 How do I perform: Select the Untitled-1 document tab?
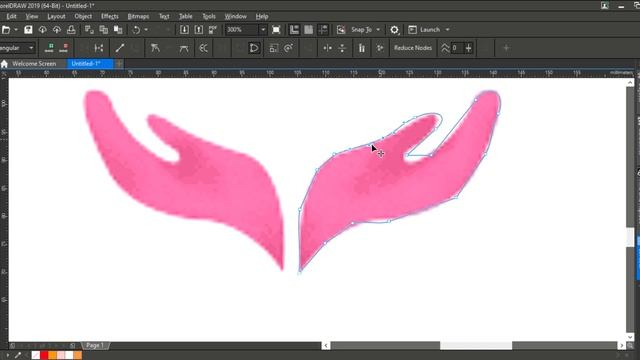(x=90, y=64)
